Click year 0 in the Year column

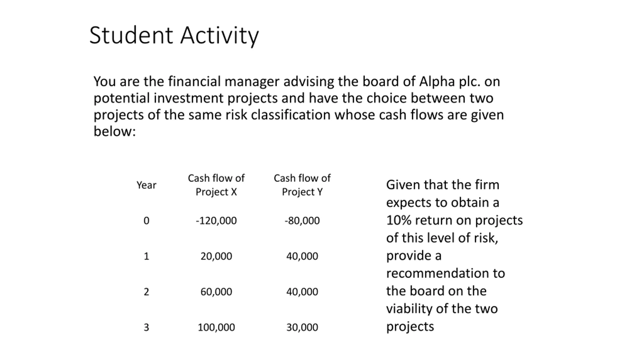[146, 220]
